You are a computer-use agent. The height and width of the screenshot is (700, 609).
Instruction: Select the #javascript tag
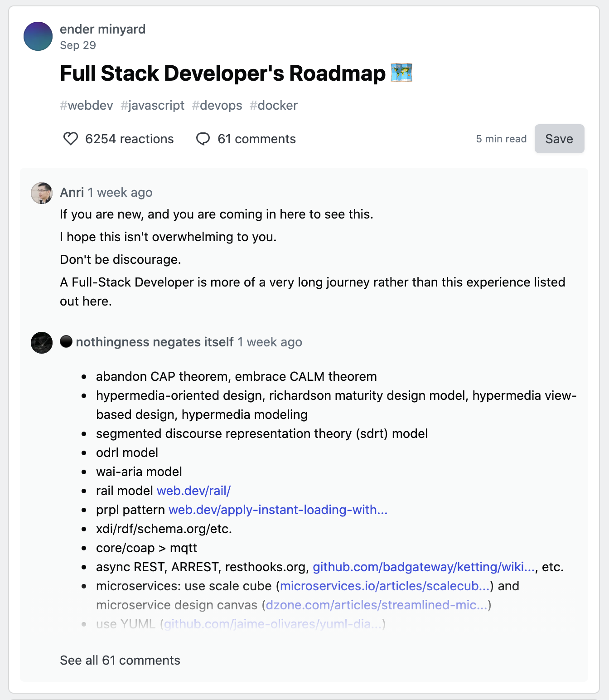click(x=152, y=106)
